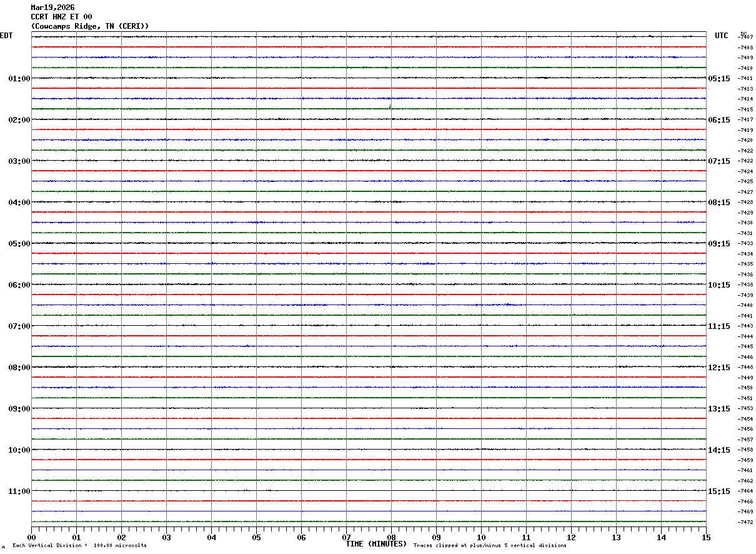Click the '08:15' UTC time label
This screenshot has height=554, width=756.
click(x=719, y=203)
